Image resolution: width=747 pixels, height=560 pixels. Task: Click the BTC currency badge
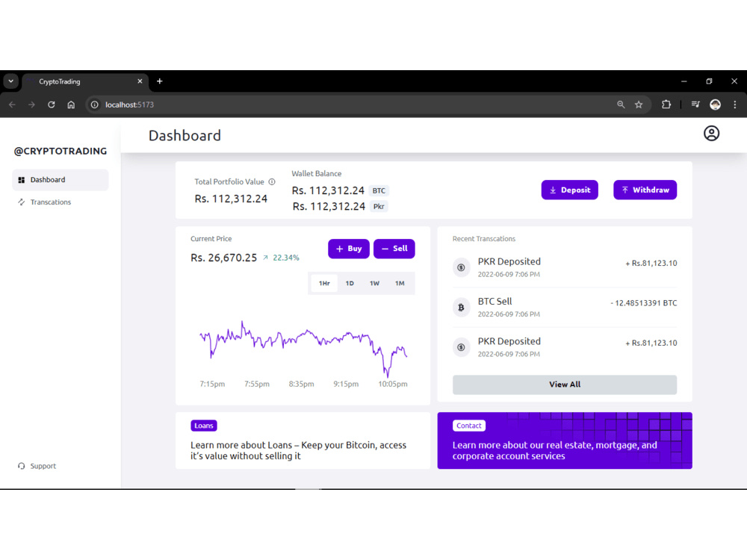379,190
